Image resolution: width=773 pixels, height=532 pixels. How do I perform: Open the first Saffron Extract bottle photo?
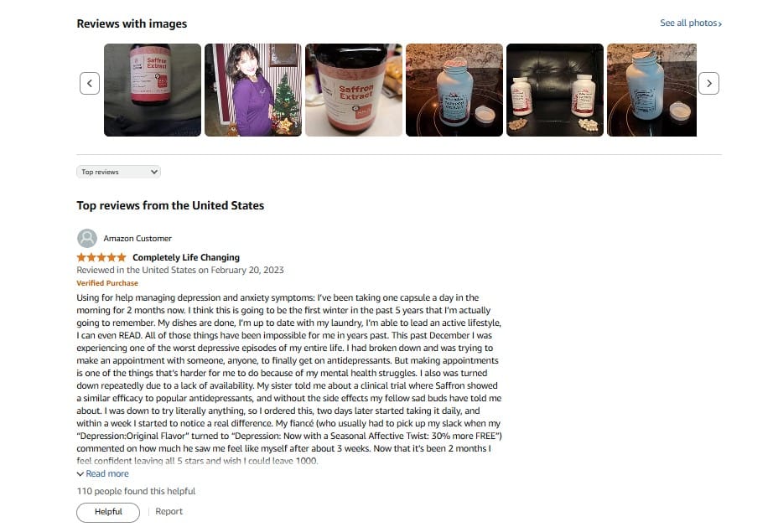pyautogui.click(x=153, y=90)
